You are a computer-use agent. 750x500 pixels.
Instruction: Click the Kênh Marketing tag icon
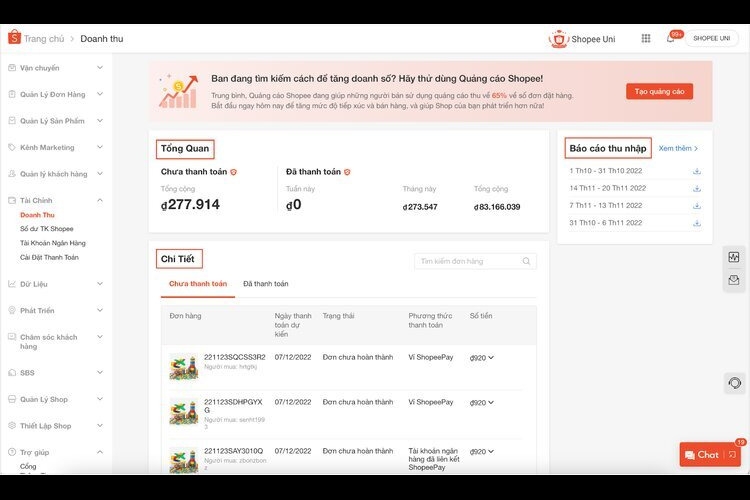(12, 147)
